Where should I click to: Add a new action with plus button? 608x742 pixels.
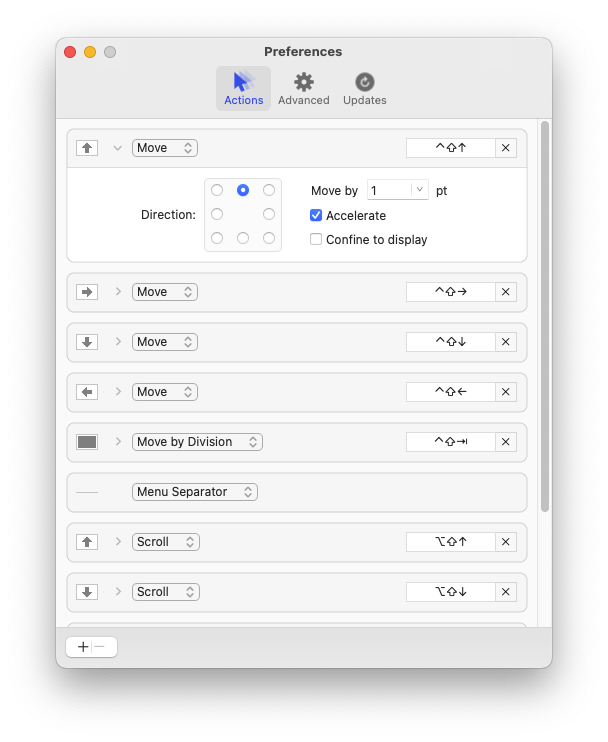83,647
